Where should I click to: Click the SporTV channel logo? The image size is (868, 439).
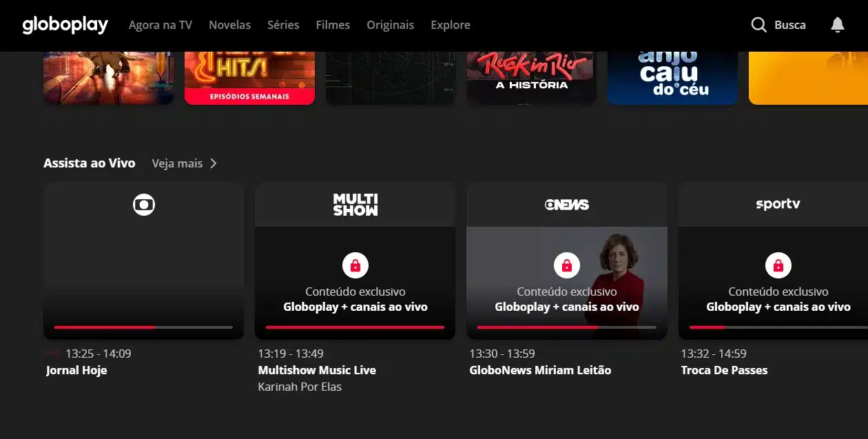coord(778,205)
